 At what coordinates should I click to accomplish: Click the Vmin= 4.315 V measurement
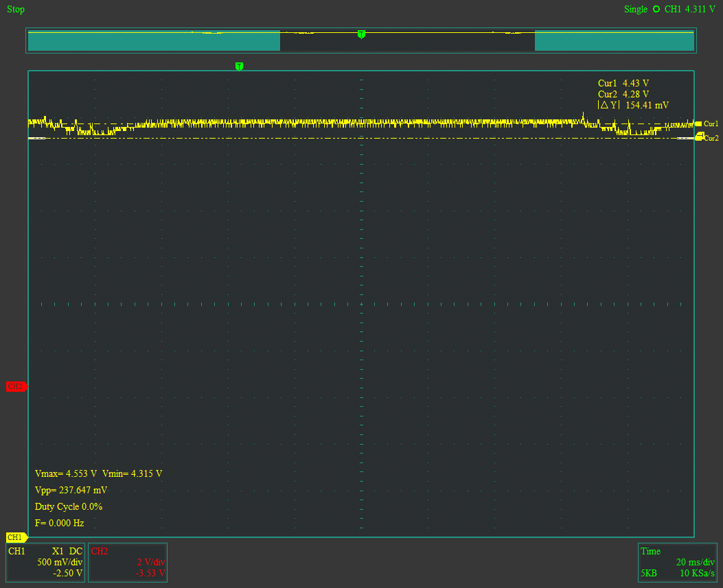point(133,473)
